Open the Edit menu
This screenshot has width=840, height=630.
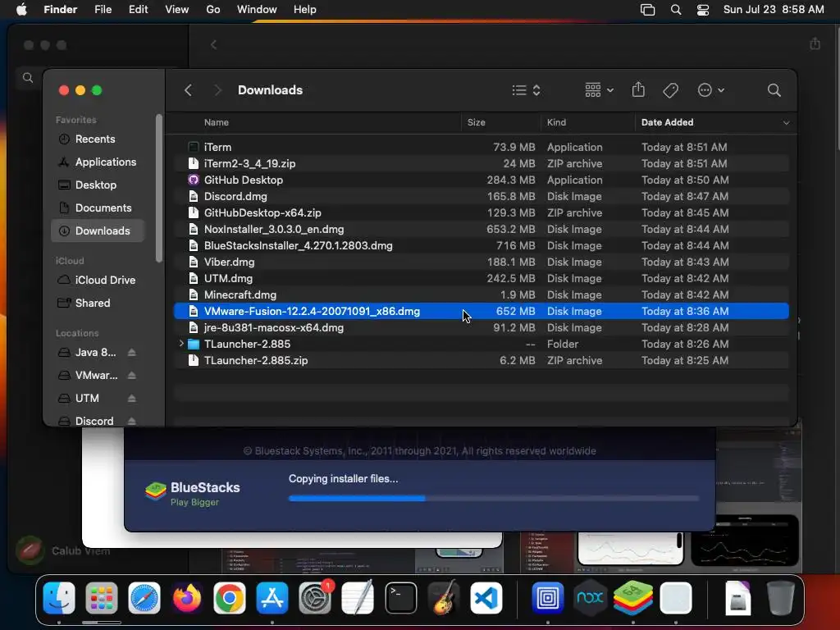click(138, 10)
